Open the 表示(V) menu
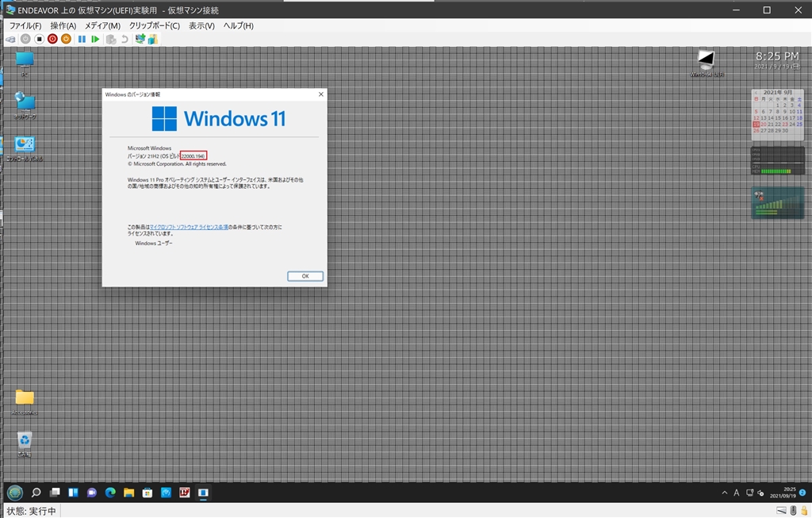812x518 pixels. click(x=201, y=25)
